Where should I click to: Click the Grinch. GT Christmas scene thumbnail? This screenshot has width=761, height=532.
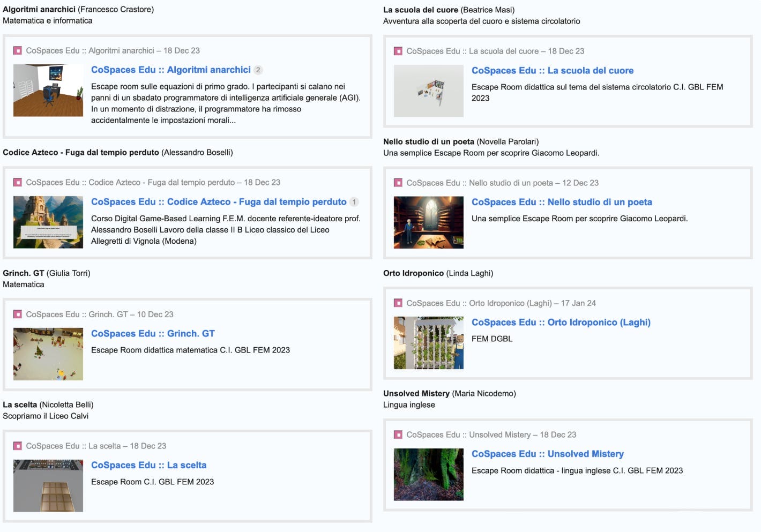[x=48, y=354]
